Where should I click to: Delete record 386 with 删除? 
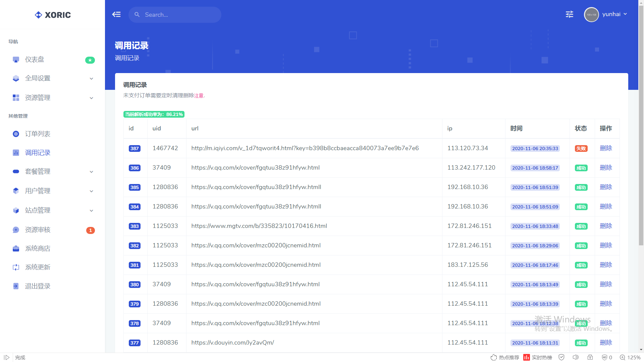coord(606,168)
